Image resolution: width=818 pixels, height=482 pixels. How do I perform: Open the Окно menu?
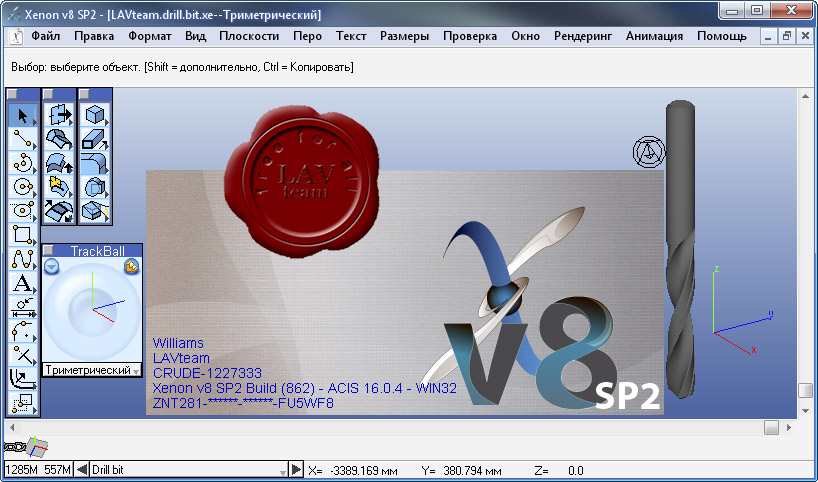tap(525, 37)
